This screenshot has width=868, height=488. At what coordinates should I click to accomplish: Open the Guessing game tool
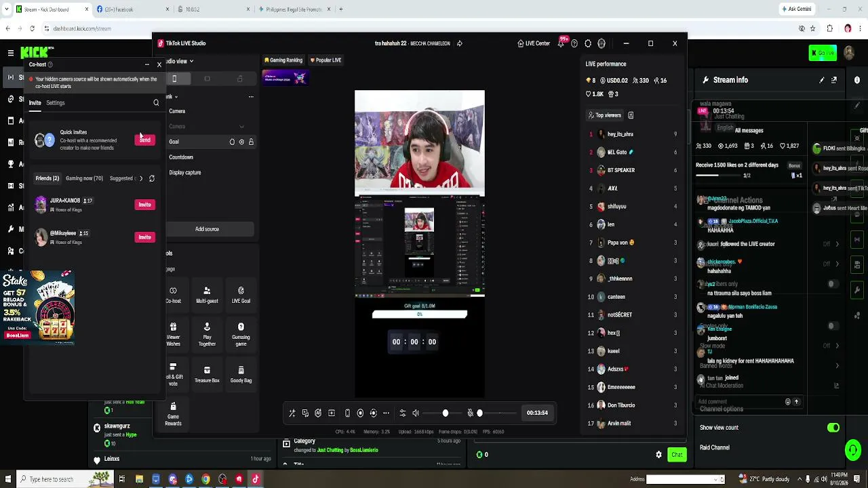241,334
